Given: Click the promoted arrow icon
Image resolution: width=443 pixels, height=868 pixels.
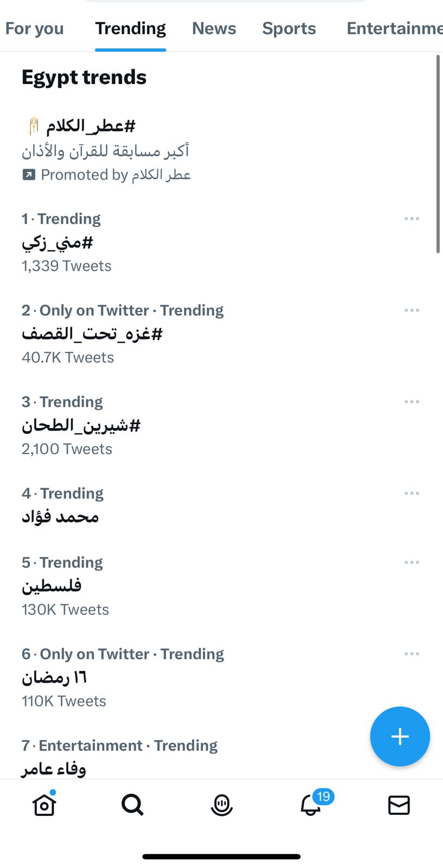Looking at the screenshot, I should coord(29,175).
